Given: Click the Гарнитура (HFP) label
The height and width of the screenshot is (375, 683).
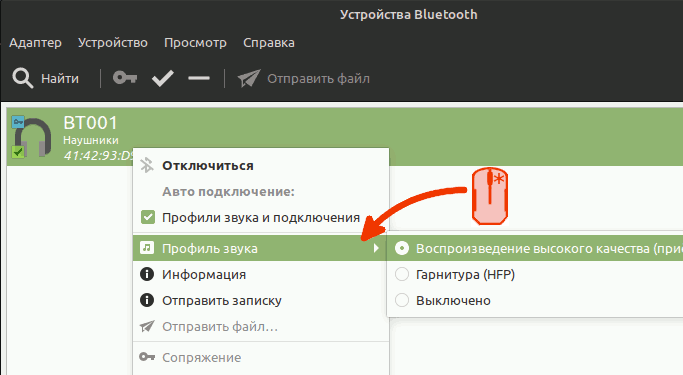Looking at the screenshot, I should coord(465,275).
